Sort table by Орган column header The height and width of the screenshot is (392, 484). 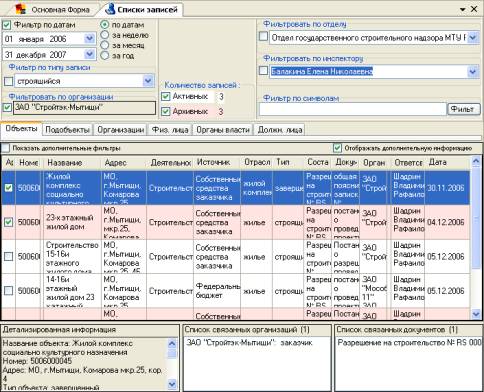(x=375, y=163)
